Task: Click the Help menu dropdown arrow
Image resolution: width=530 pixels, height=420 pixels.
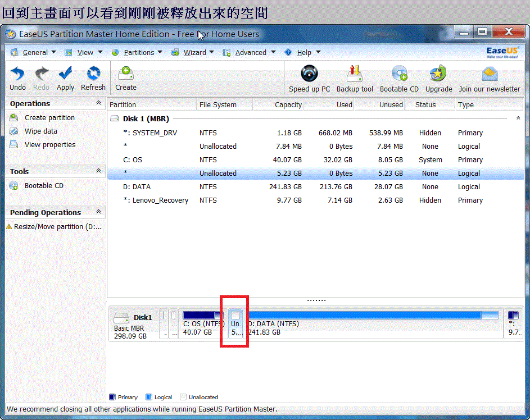Action: click(x=319, y=52)
